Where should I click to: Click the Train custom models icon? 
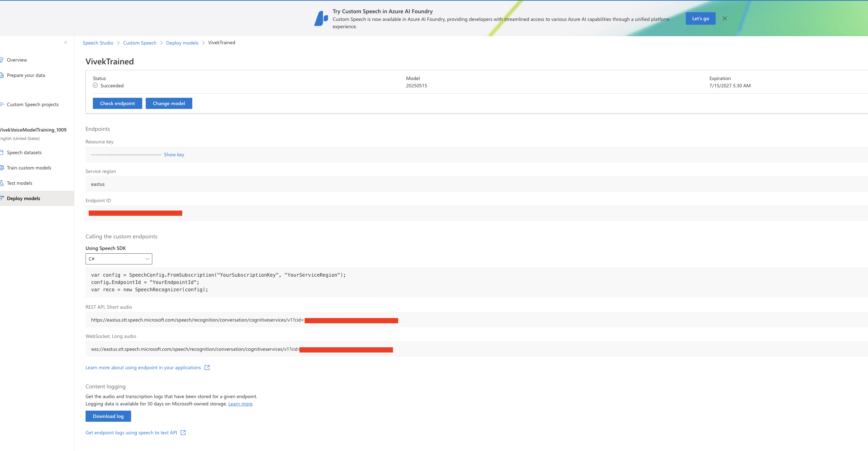coord(2,168)
